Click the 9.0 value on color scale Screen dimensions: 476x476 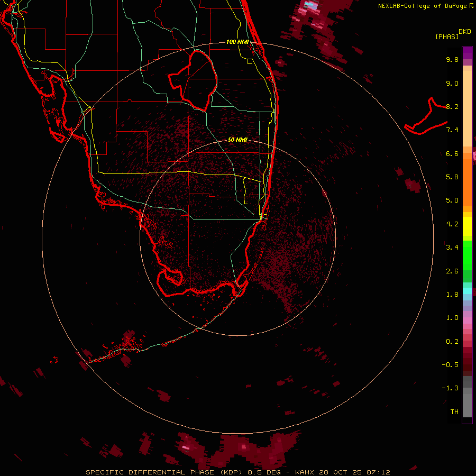pos(452,83)
